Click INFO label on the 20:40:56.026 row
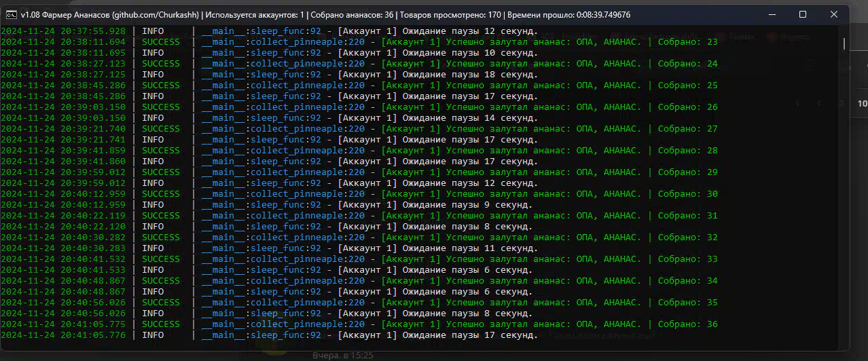The image size is (868, 361). pos(153,313)
